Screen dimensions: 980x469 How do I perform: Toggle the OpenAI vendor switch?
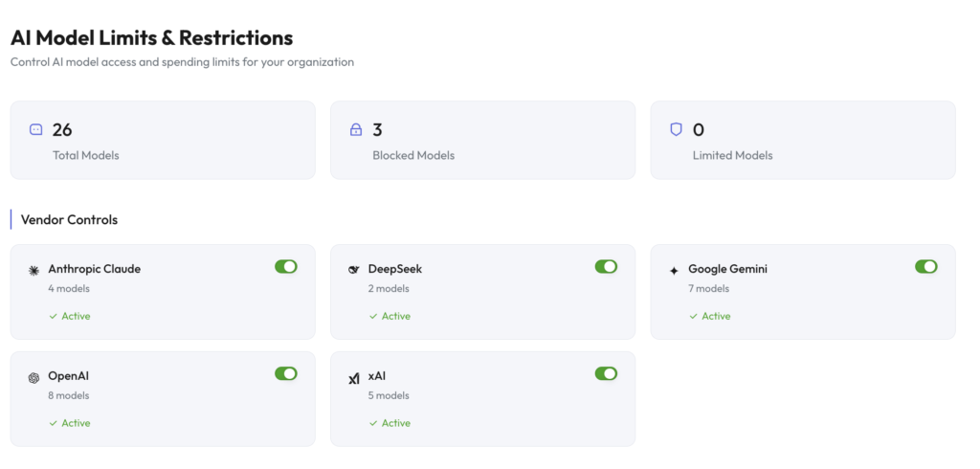pos(285,374)
